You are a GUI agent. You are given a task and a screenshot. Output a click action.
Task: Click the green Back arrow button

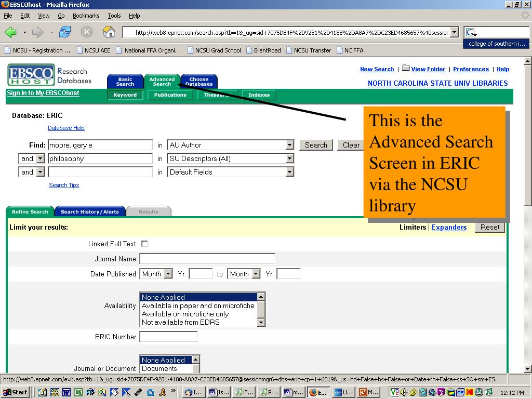(10, 32)
